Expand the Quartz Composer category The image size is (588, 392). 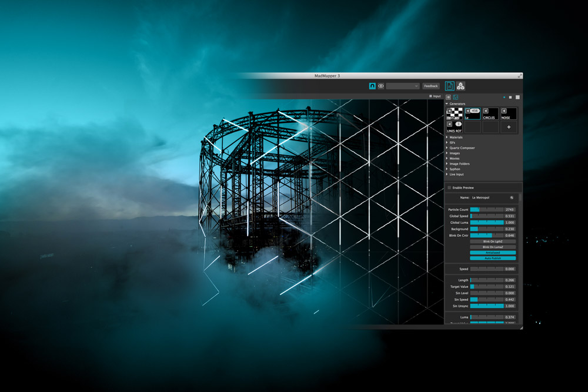pos(447,148)
